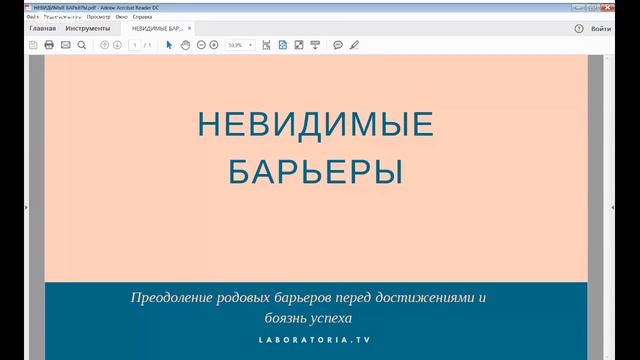Send file by email envelope icon
This screenshot has height=360, width=640.
point(65,45)
